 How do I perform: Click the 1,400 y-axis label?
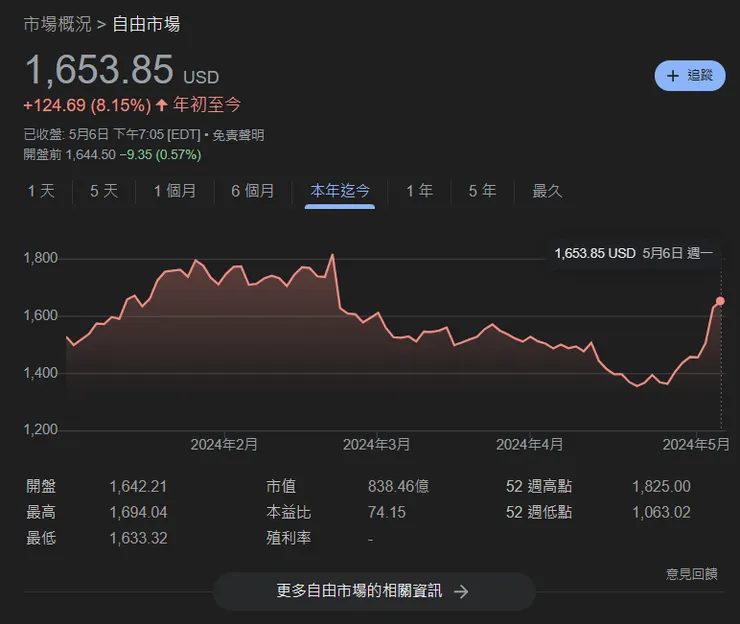point(41,373)
